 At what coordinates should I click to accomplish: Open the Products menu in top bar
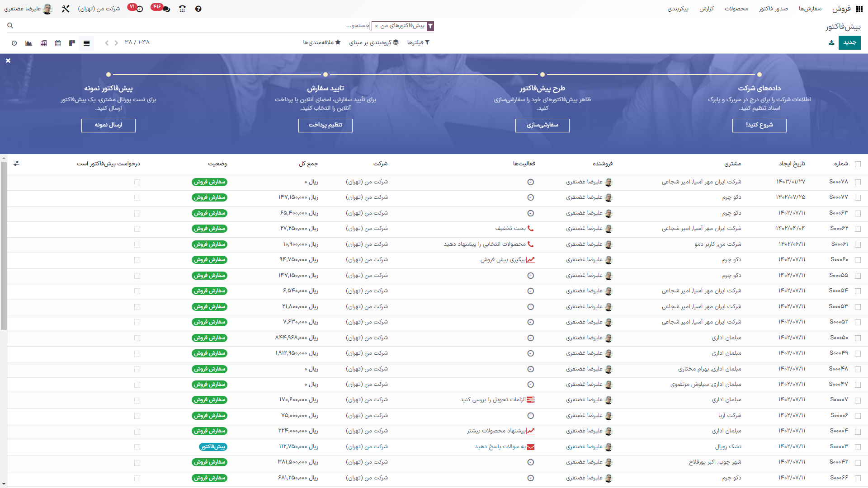(x=736, y=9)
